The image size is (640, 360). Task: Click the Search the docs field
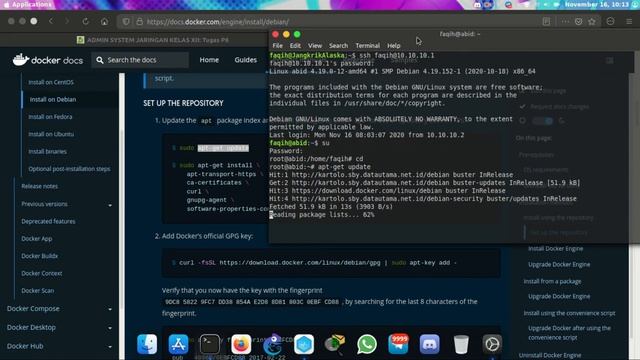click(x=140, y=60)
